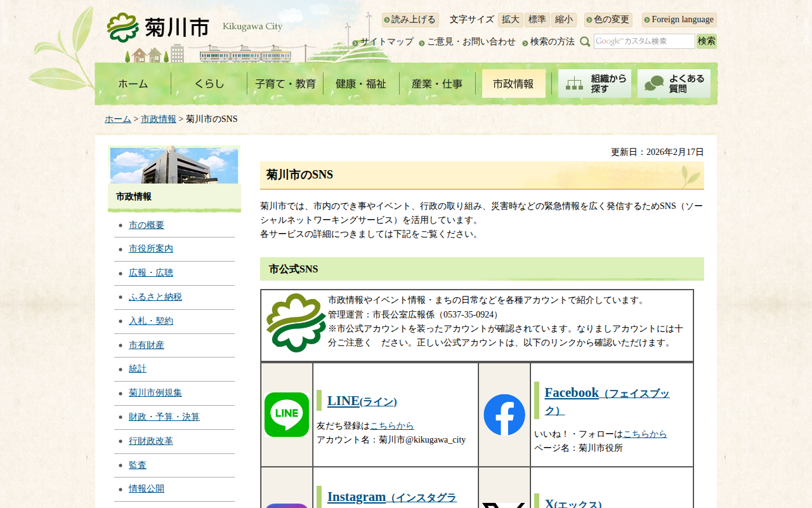Click 市政情報 breadcrumb link
The width and height of the screenshot is (812, 508).
159,119
